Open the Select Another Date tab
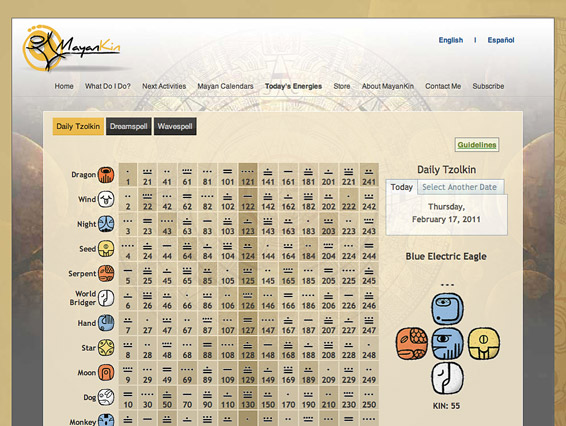This screenshot has width=566, height=426. click(x=460, y=187)
